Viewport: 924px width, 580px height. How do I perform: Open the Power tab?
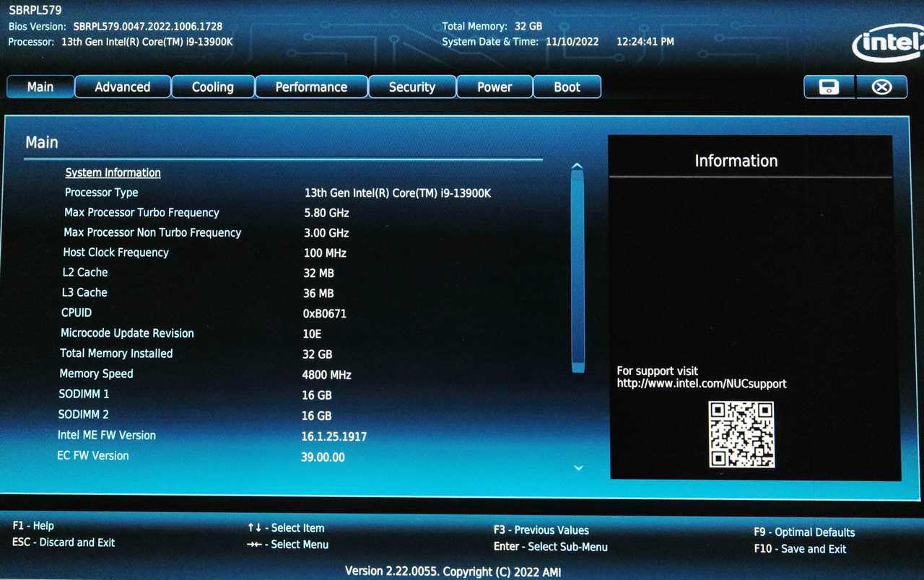(x=494, y=87)
